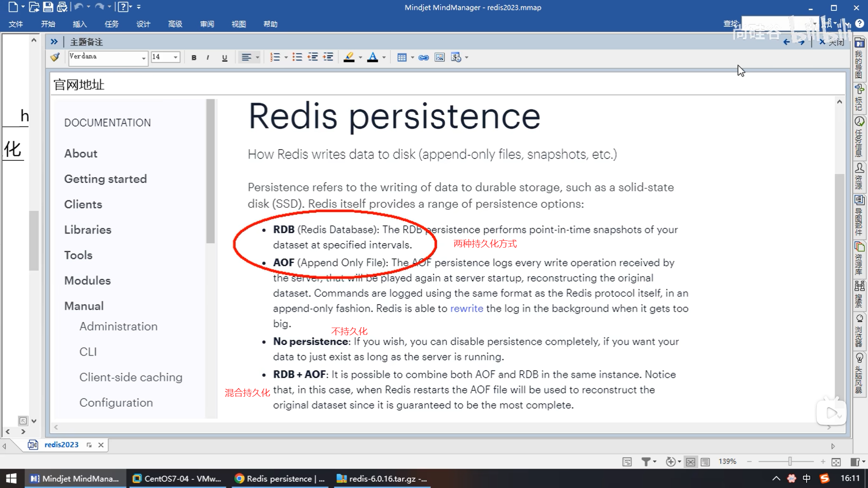Open the 视图 ribbon tab
The height and width of the screenshot is (488, 868).
tap(239, 24)
